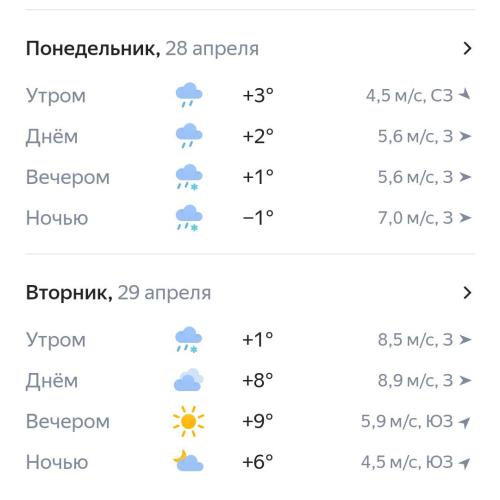500x500 pixels.
Task: Select Tuesday evening +9° temperature
Action: coord(258,421)
